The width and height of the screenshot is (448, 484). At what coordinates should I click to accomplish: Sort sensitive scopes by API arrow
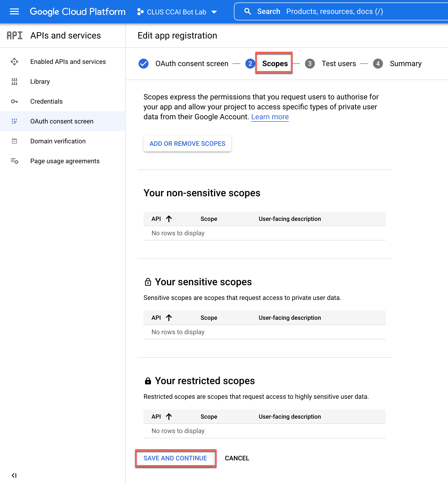[169, 318]
